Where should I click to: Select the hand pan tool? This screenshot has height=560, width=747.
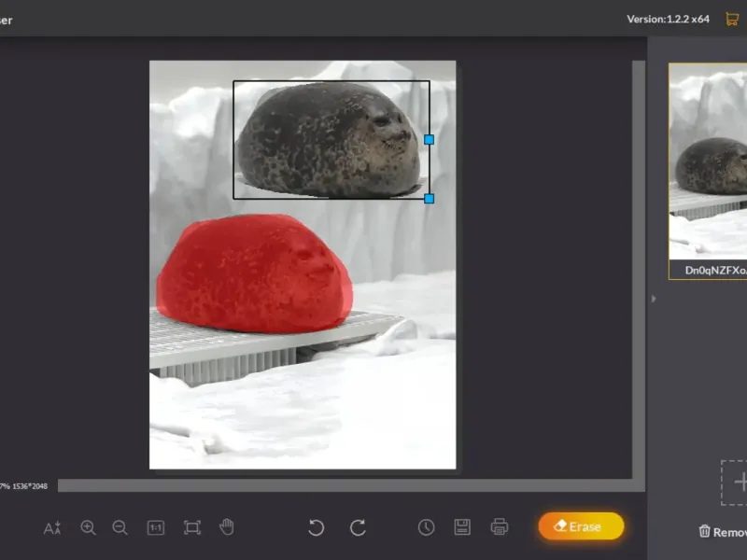[227, 527]
